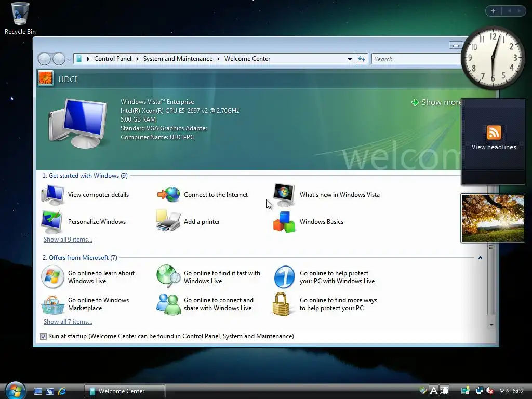The image size is (532, 399).
Task: Click the connect and share people icon
Action: point(169,304)
